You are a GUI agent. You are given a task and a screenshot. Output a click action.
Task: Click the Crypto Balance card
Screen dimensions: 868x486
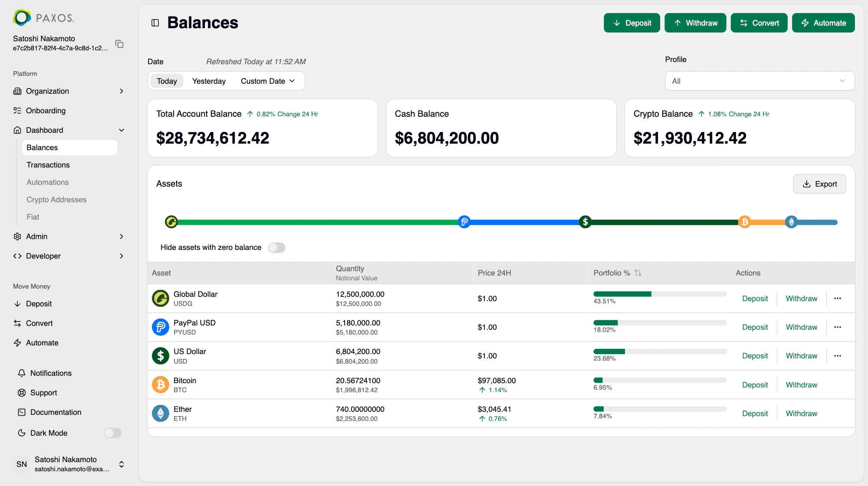(x=740, y=128)
